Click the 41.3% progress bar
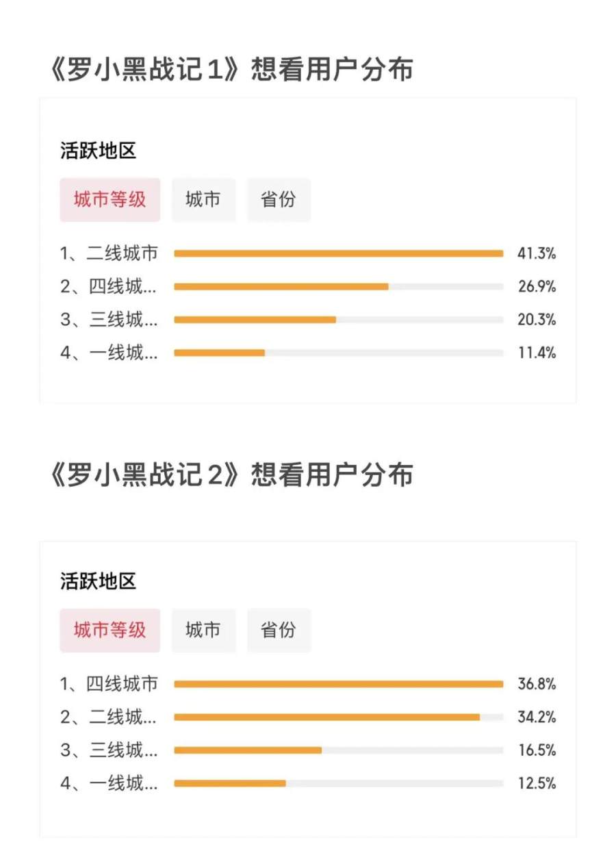The image size is (616, 851). (338, 254)
